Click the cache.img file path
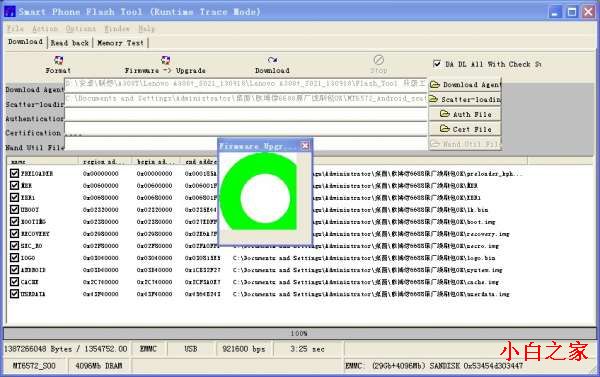The image size is (600, 377). tap(366, 282)
